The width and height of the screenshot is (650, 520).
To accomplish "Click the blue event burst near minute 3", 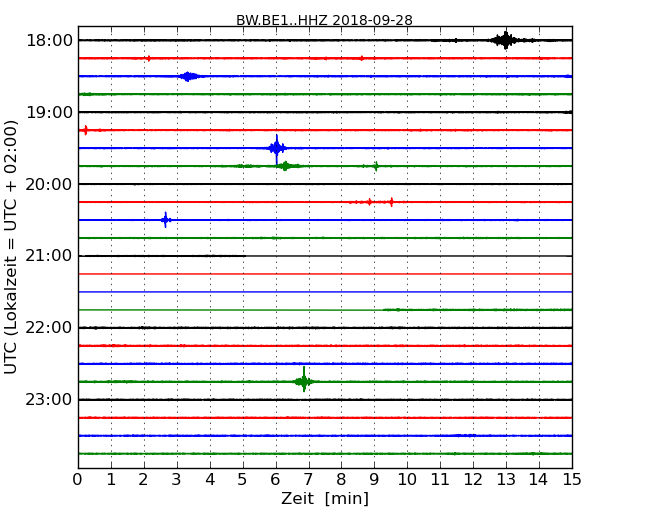I will [x=189, y=76].
